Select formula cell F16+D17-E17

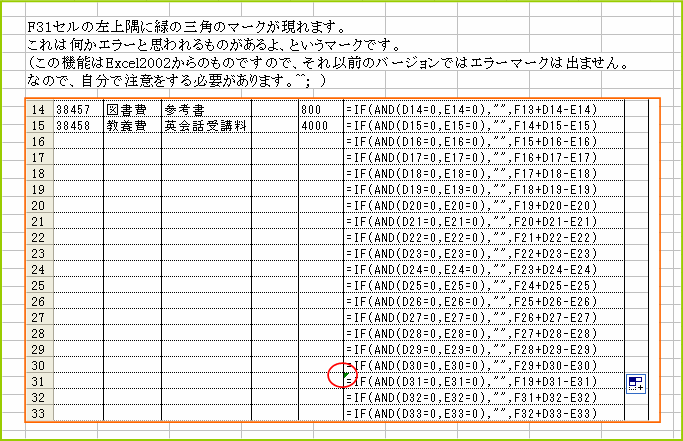(484, 157)
